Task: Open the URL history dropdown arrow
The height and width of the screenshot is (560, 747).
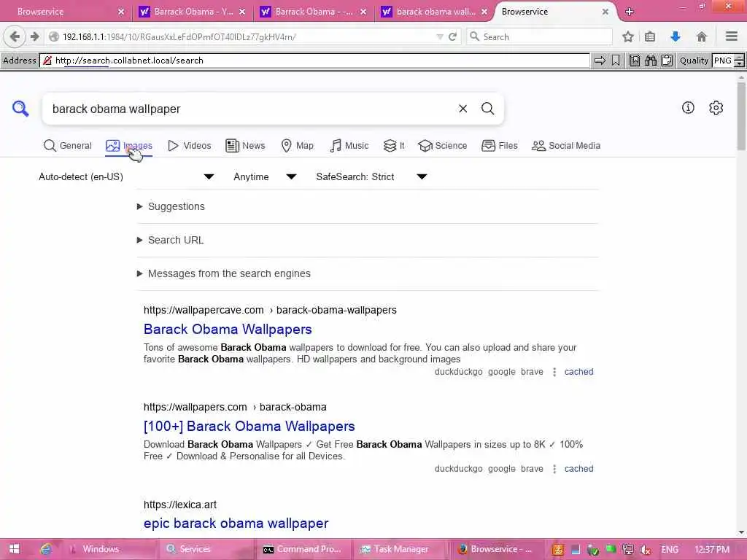Action: [440, 36]
